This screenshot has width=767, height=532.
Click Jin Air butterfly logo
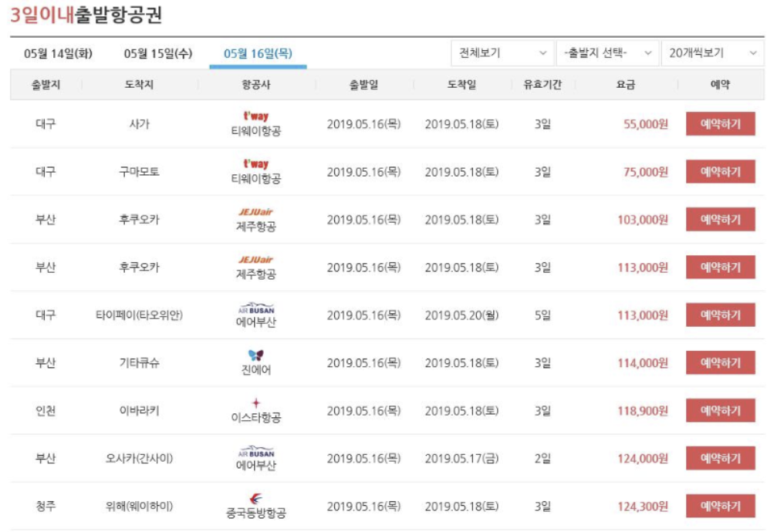[x=256, y=355]
